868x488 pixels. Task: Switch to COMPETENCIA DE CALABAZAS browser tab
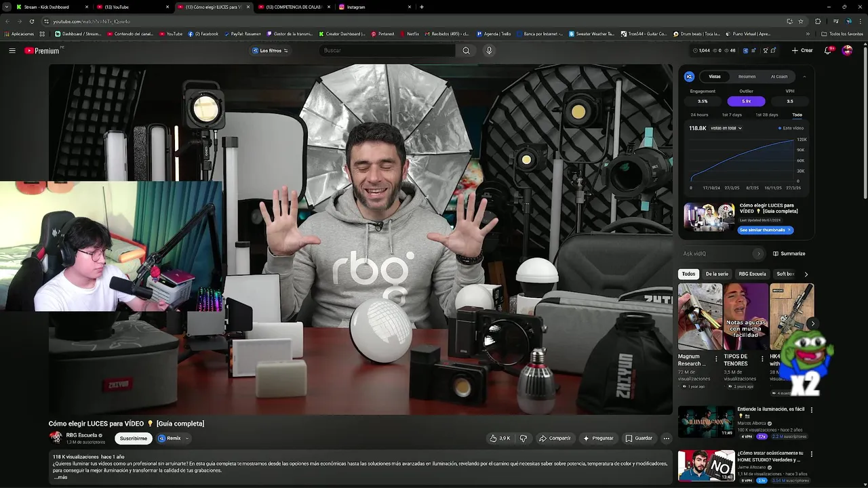294,7
